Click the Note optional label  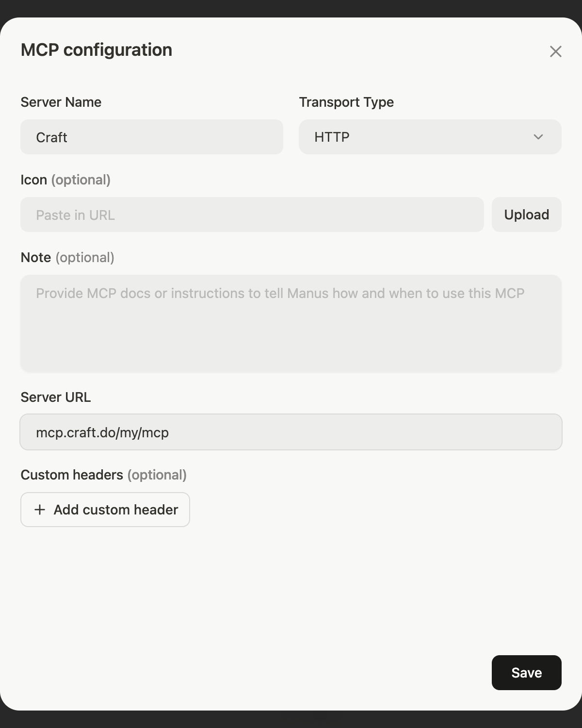point(67,257)
